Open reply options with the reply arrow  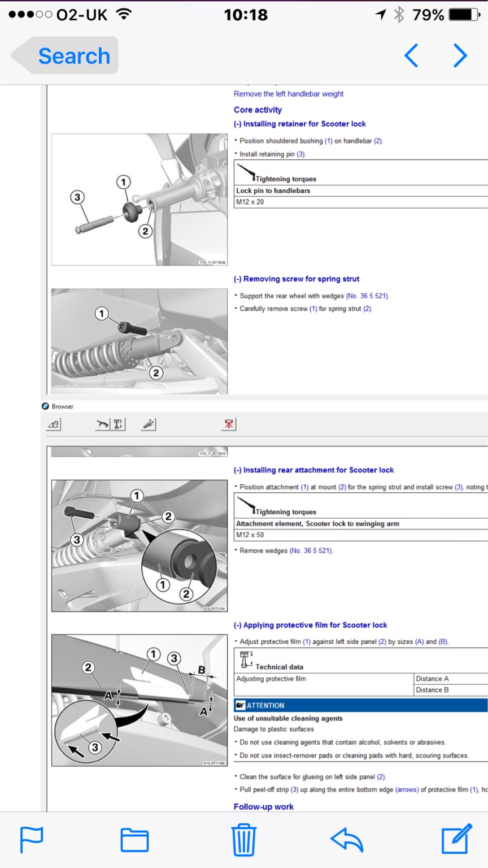point(346,840)
